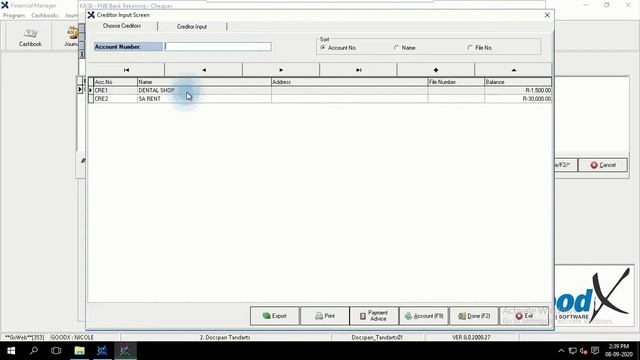This screenshot has height=360, width=640.
Task: Click the edit record triangle button
Action: [513, 70]
